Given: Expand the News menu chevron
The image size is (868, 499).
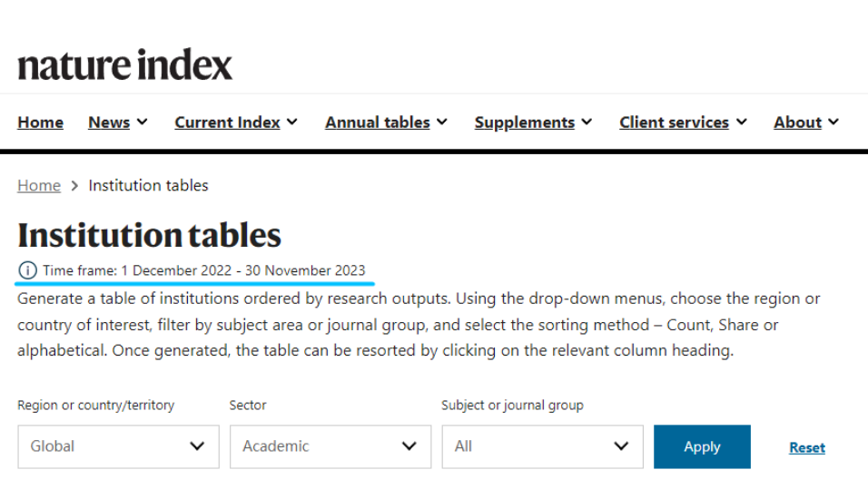Looking at the screenshot, I should point(143,122).
